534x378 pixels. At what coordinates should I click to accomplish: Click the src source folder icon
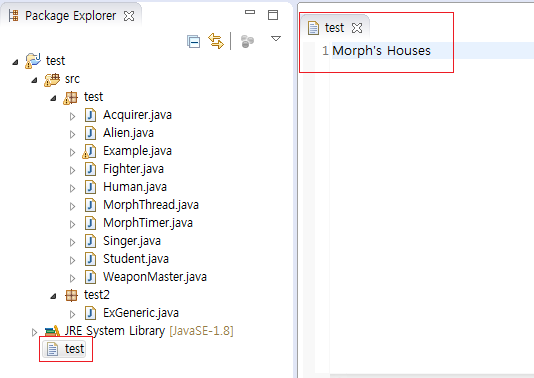click(52, 80)
